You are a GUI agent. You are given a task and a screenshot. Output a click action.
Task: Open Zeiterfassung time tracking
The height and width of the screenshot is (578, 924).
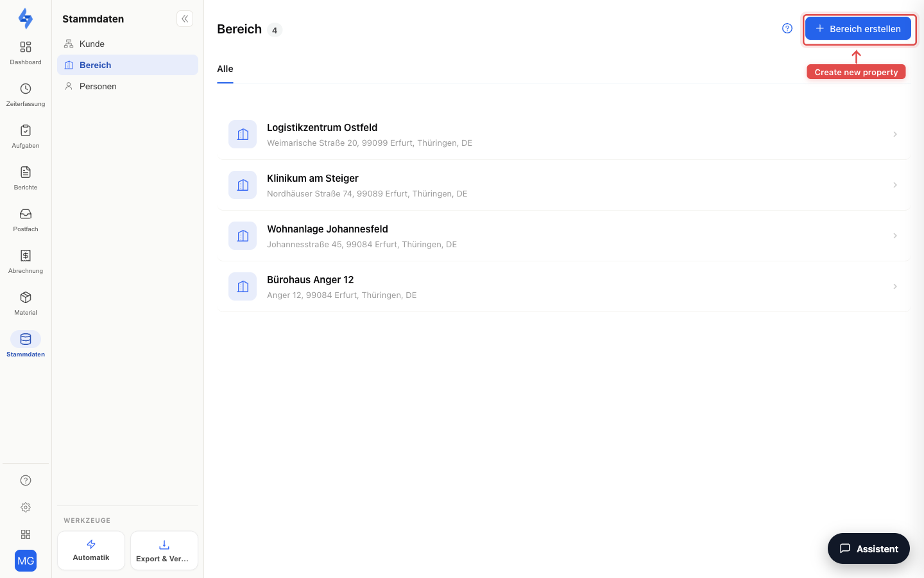[26, 94]
